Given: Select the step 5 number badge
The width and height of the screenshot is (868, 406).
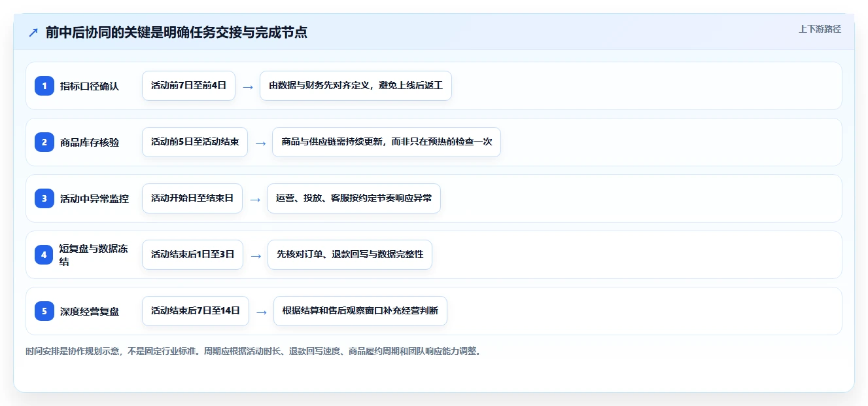Looking at the screenshot, I should pyautogui.click(x=44, y=311).
